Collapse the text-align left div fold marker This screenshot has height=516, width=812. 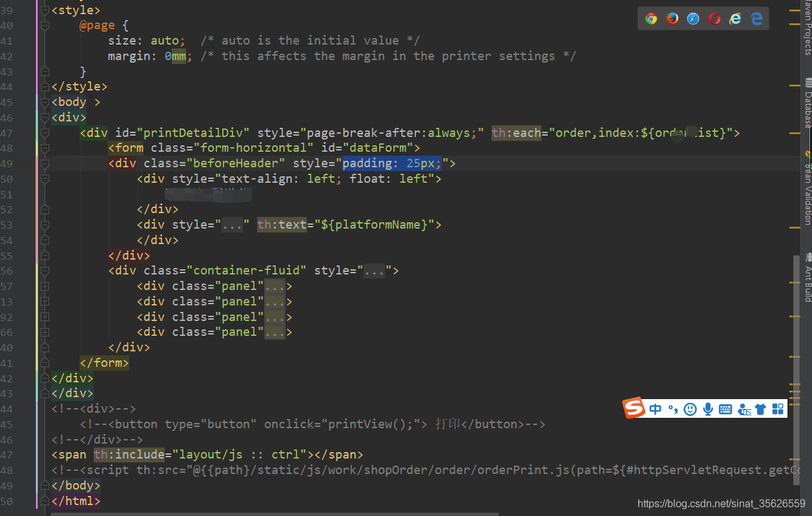[45, 179]
